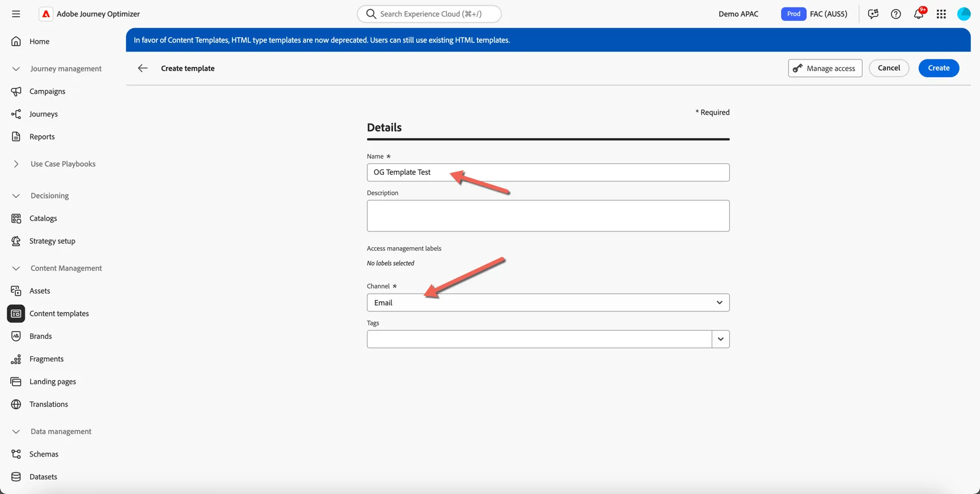The image size is (980, 494).
Task: Open Fragments in the sidebar
Action: coord(47,359)
